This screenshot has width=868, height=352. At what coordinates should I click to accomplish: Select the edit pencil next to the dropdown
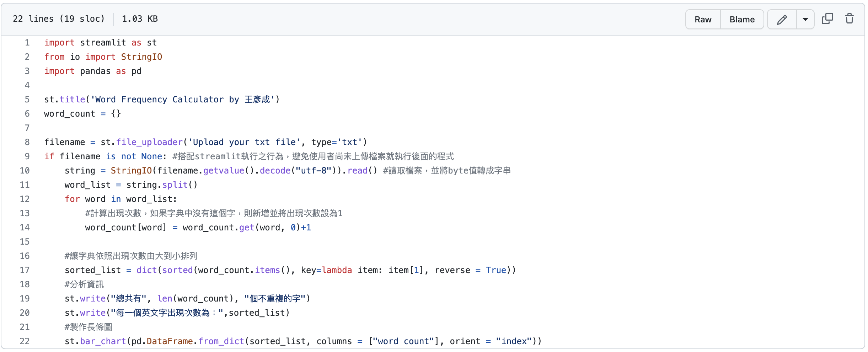coord(782,19)
